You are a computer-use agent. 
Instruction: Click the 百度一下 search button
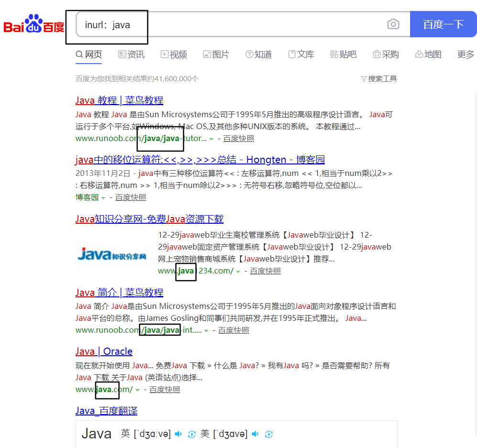pos(443,24)
